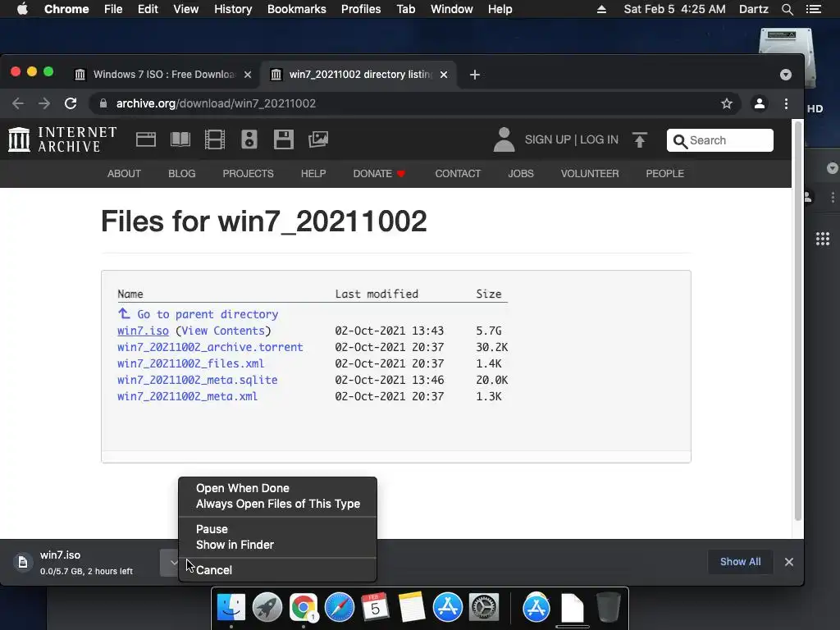
Task: Open Calendar from the Dock
Action: [x=375, y=608]
